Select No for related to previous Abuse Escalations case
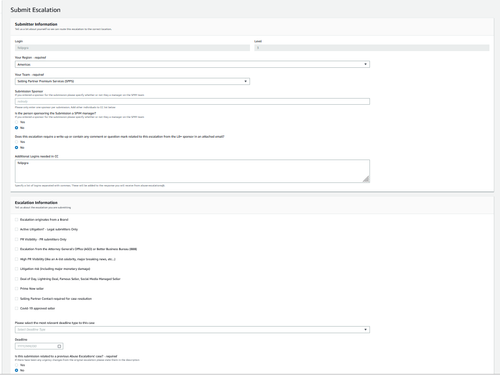 [x=16, y=370]
